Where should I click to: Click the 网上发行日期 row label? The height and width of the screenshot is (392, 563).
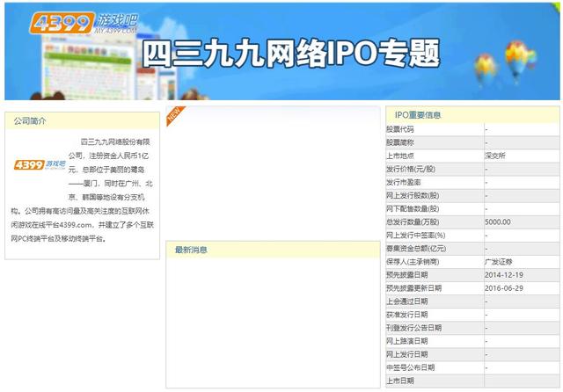(407, 355)
